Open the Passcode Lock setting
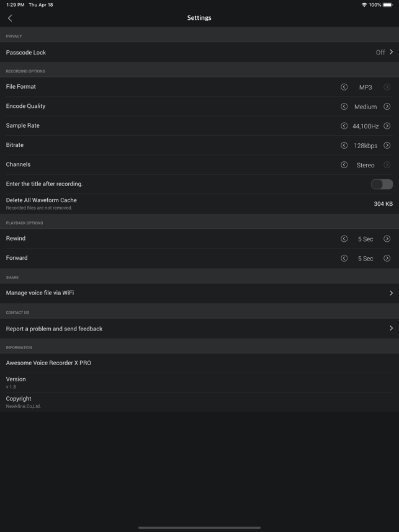The image size is (399, 532). tap(199, 53)
